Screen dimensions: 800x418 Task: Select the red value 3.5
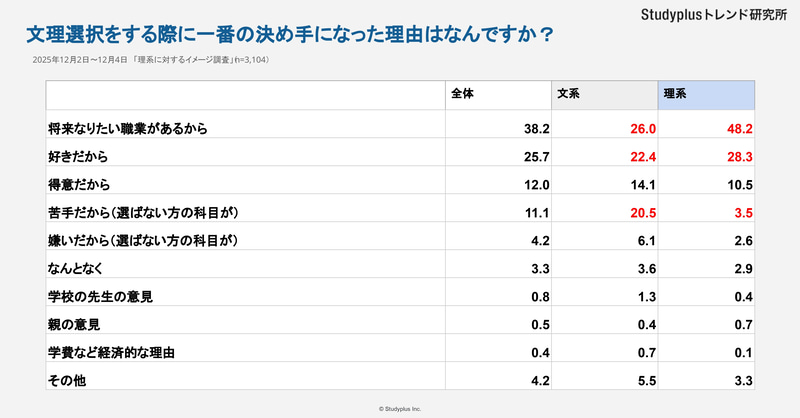[x=743, y=213]
